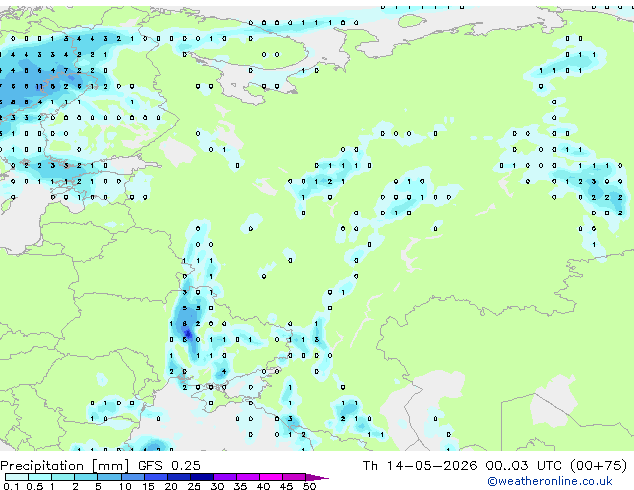Click the '(00+75)' forecast offset text
Viewport: 634px width, 490px height.
point(598,466)
